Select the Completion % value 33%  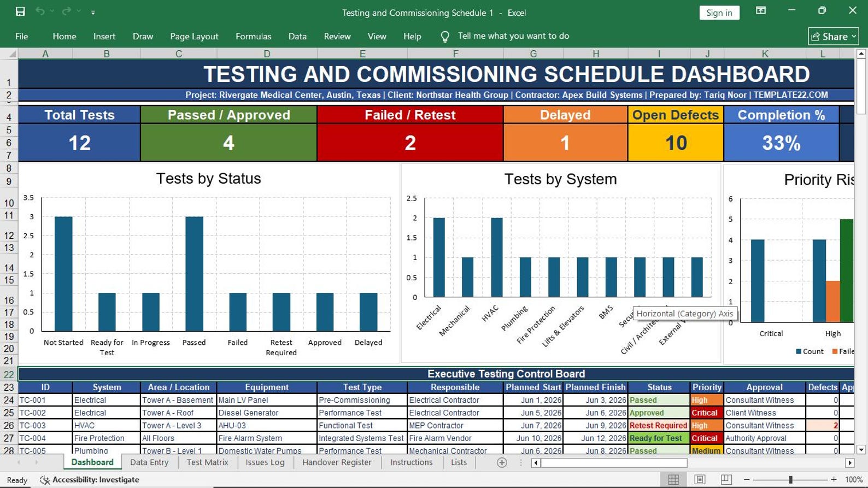(x=781, y=143)
